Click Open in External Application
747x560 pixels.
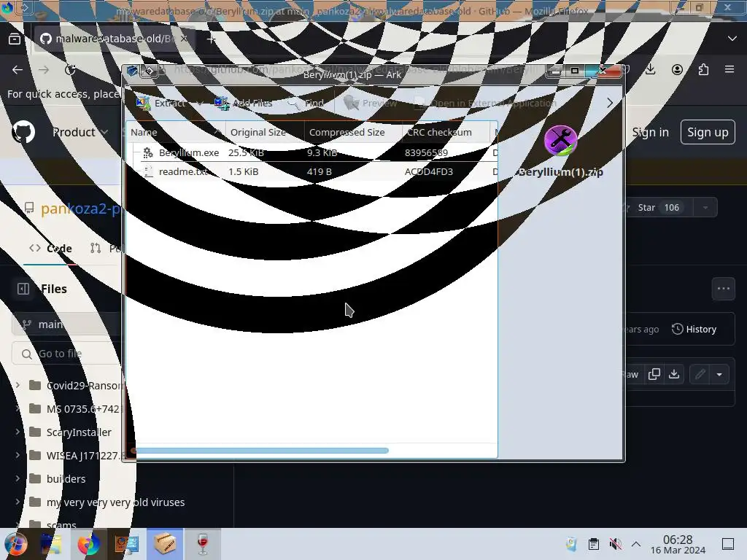tap(485, 103)
